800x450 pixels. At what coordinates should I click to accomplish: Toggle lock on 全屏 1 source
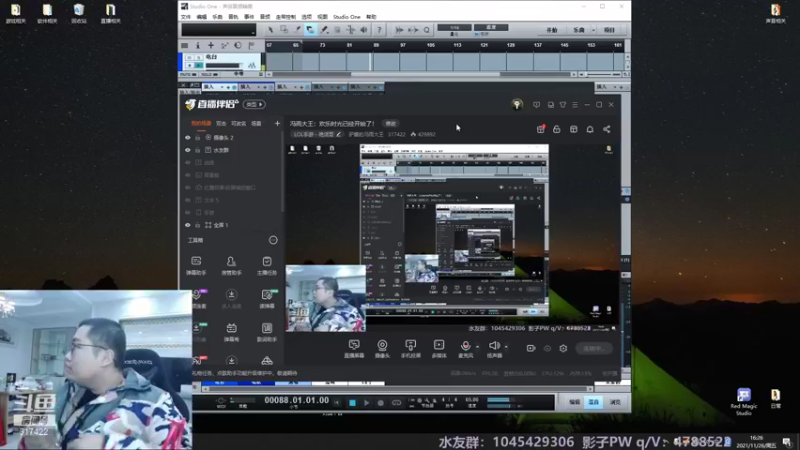[x=197, y=225]
